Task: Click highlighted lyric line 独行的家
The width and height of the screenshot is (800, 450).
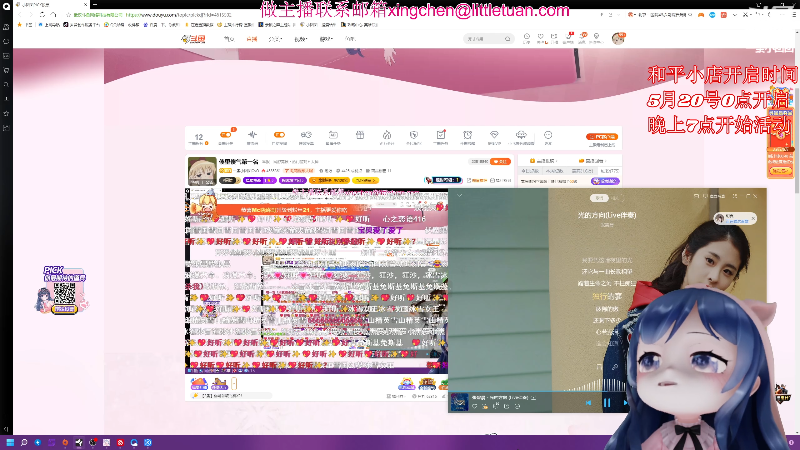Action: click(607, 296)
